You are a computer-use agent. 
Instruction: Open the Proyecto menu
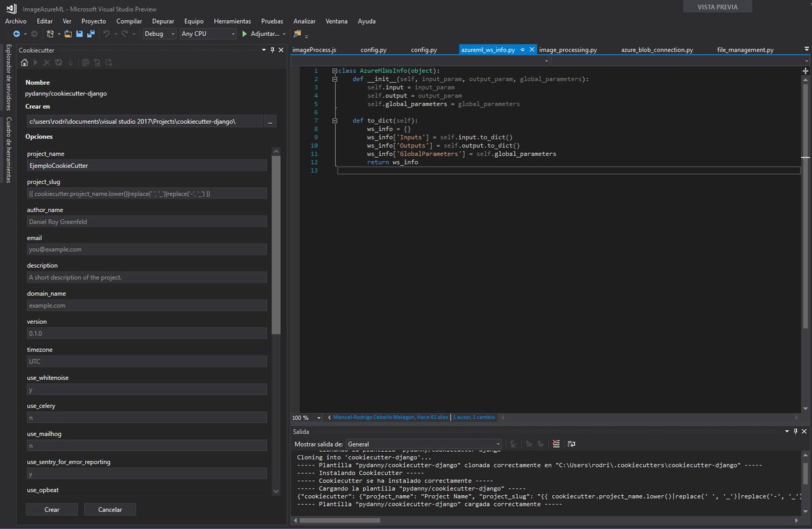94,21
